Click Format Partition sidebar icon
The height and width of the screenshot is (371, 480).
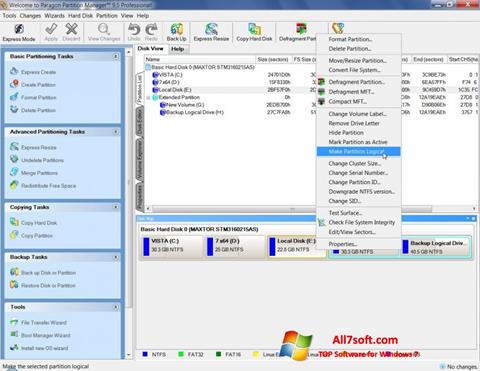[14, 97]
